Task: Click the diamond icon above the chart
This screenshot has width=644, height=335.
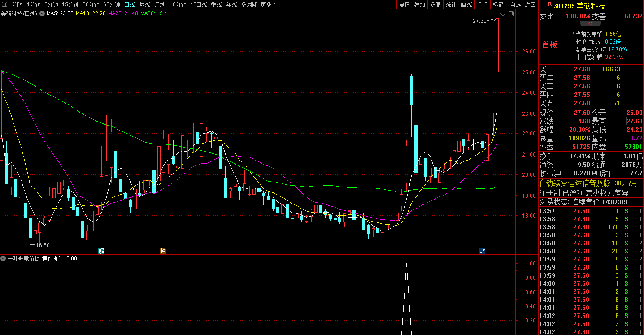Action: tap(503, 14)
